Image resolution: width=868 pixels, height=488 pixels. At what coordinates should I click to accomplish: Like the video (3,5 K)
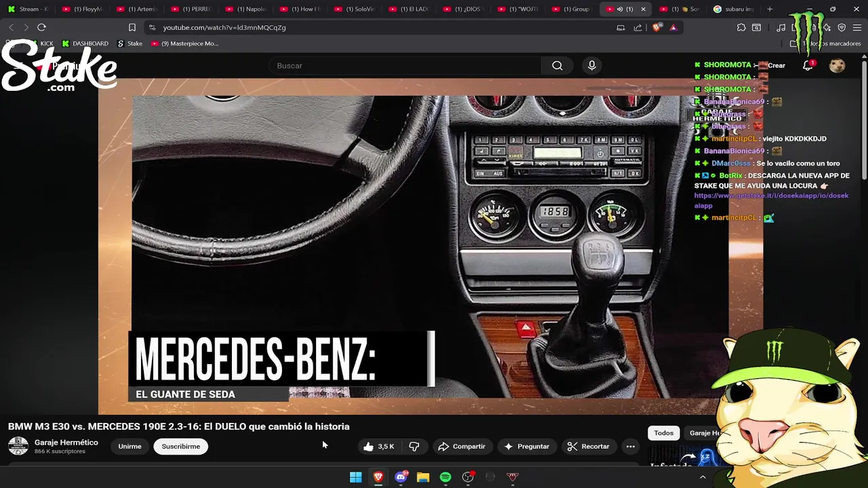pyautogui.click(x=378, y=446)
